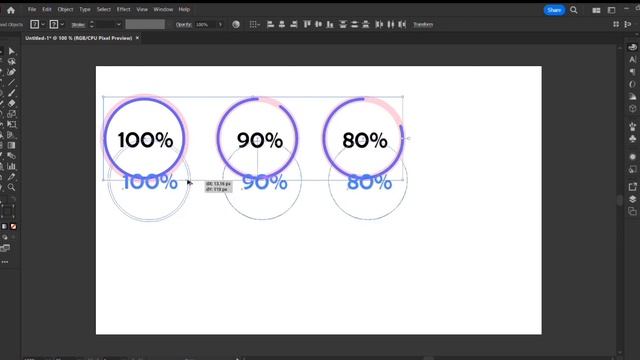Open the Symbols panel club icon
This screenshot has height=360, width=640.
click(632, 139)
